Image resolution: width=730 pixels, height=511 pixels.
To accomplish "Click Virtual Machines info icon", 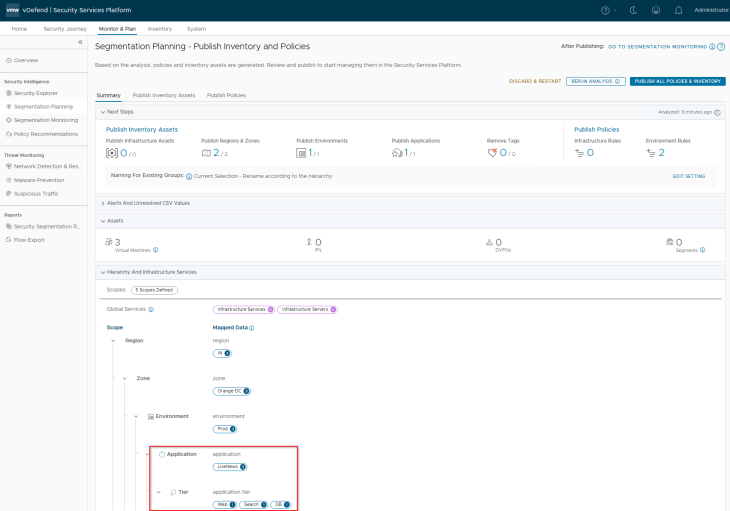I will coord(156,250).
